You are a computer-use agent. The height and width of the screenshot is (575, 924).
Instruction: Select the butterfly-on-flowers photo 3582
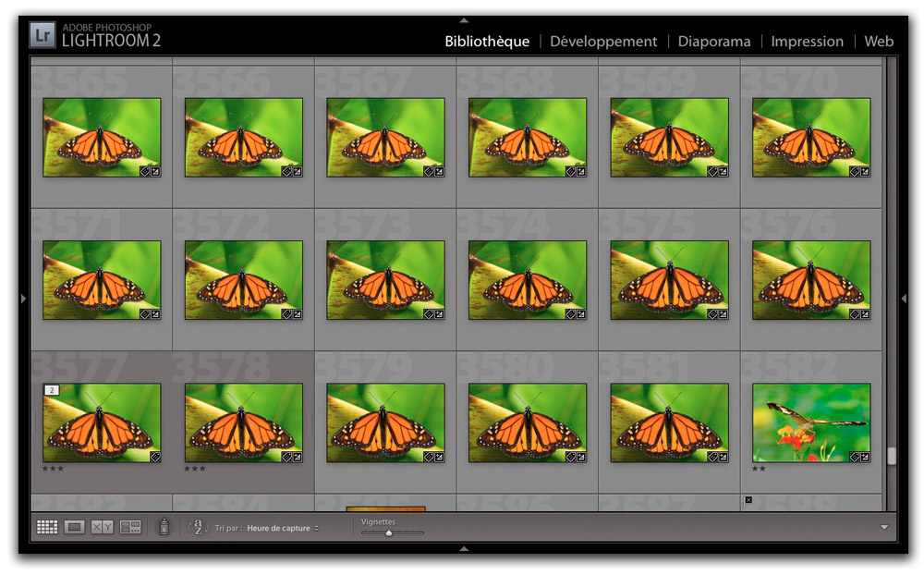tap(811, 422)
